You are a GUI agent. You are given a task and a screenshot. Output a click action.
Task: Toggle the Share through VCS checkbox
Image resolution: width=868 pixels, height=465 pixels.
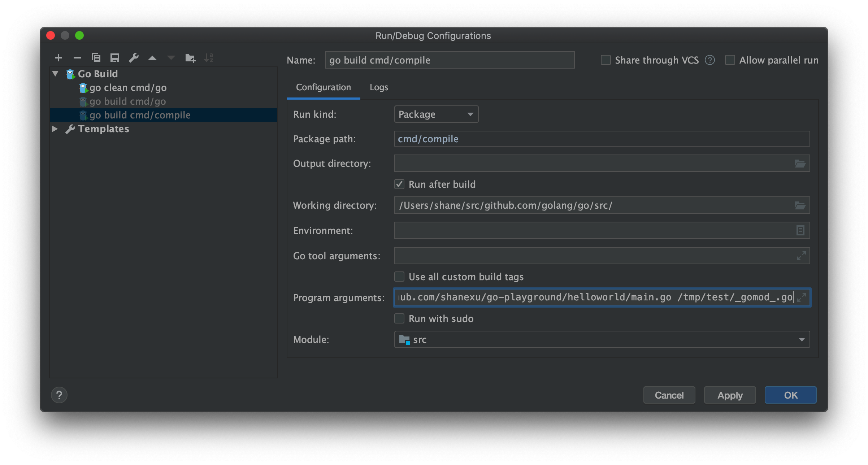pos(606,60)
